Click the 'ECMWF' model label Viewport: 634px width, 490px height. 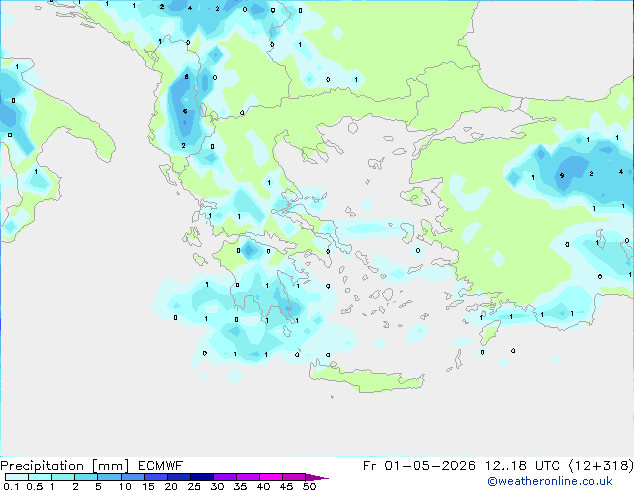click(x=161, y=466)
